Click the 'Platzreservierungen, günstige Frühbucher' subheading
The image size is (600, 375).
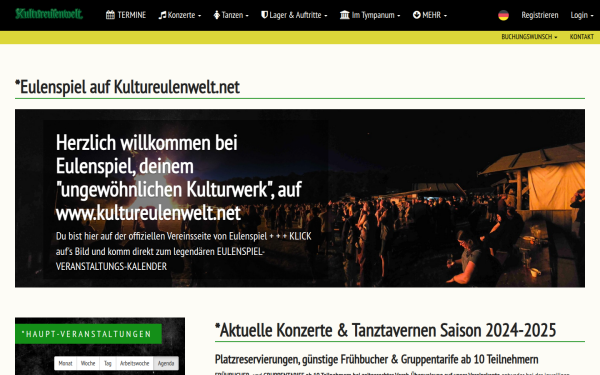click(x=377, y=359)
